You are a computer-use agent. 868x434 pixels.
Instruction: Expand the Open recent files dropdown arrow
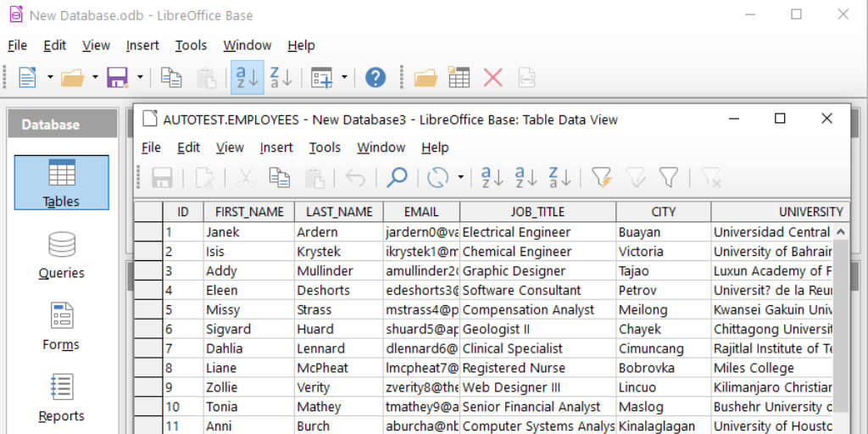coord(95,77)
